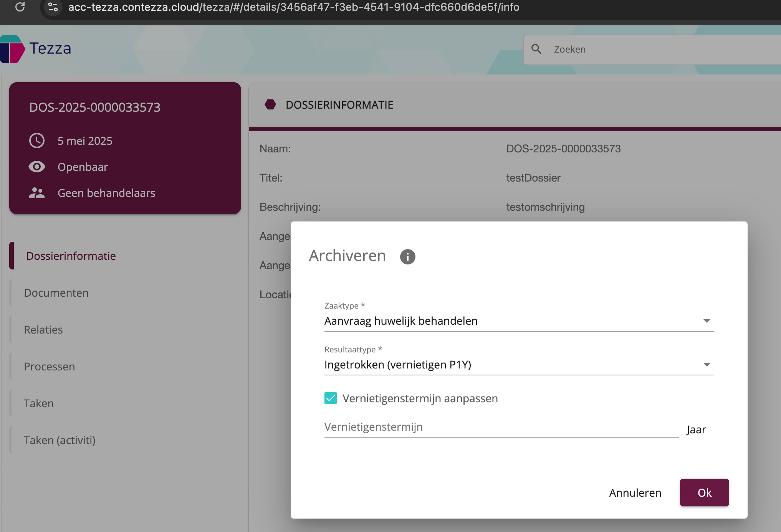Click the Tezza logo
Screen dimensions: 781x532
point(36,49)
